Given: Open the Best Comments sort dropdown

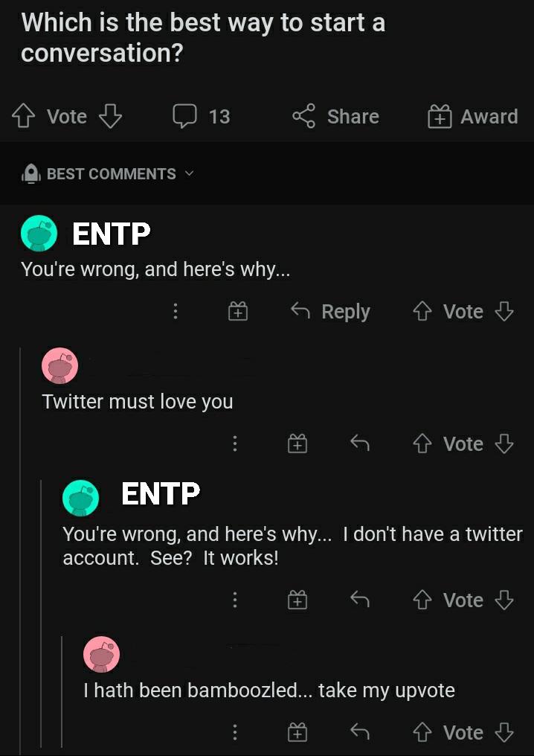Looking at the screenshot, I should coord(110,173).
